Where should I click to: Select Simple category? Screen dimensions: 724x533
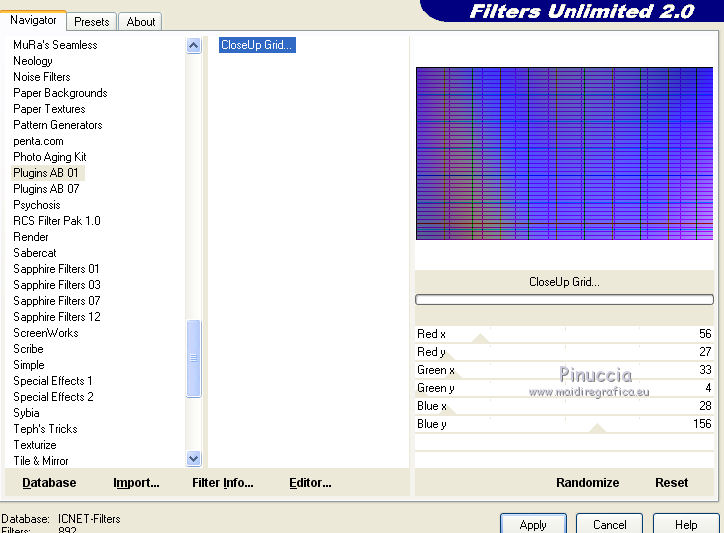click(29, 365)
